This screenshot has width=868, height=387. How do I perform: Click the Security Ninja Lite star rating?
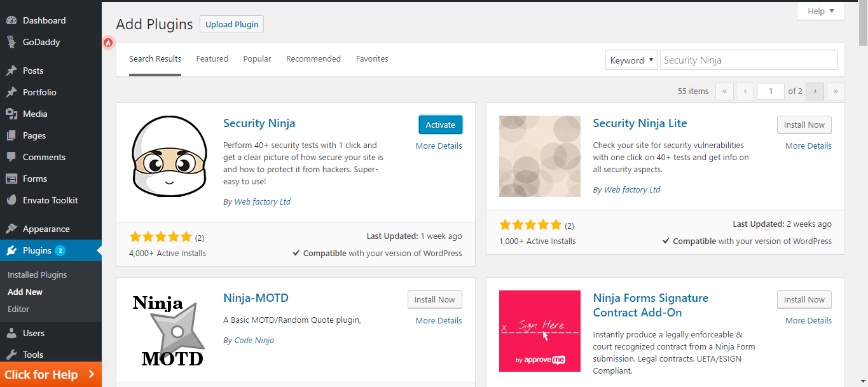pyautogui.click(x=530, y=224)
